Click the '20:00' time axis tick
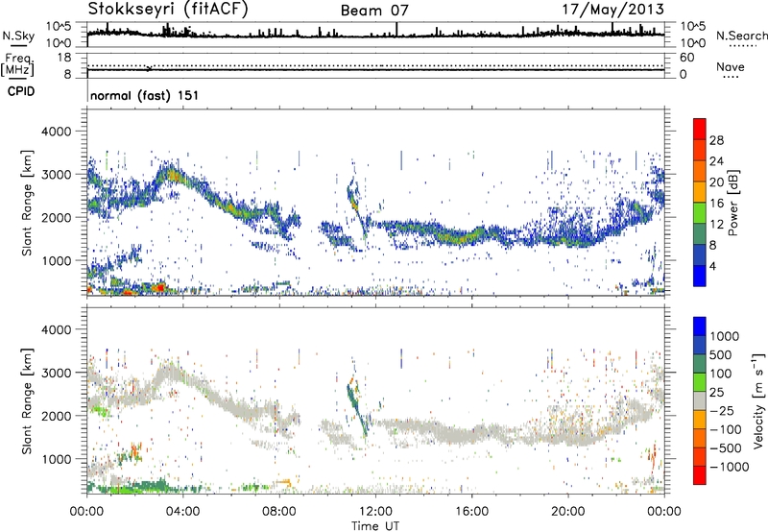This screenshot has height=532, width=768. (568, 512)
